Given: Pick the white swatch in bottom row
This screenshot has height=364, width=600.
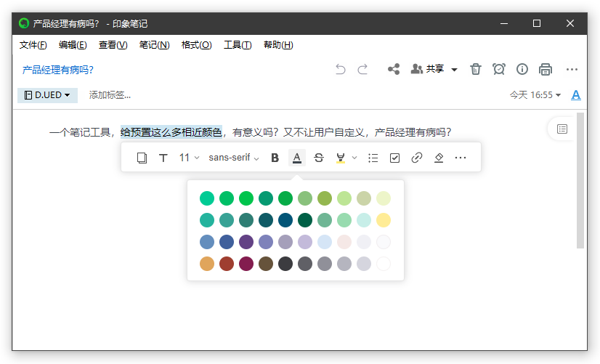Looking at the screenshot, I should tap(384, 264).
